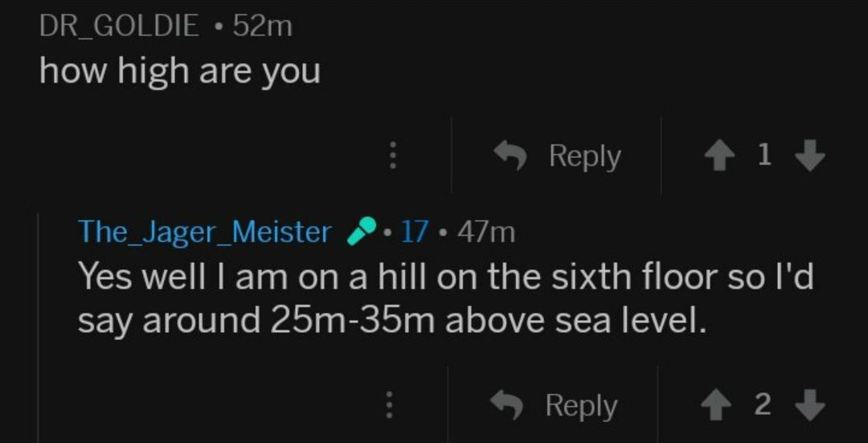Click the 52m timestamp on DR_GOLDIE's comment

[x=262, y=27]
